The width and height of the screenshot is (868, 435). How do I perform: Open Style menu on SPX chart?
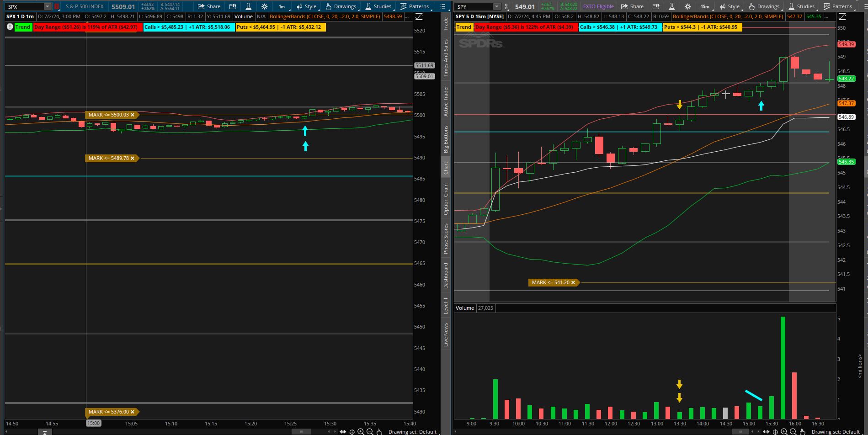(x=306, y=6)
